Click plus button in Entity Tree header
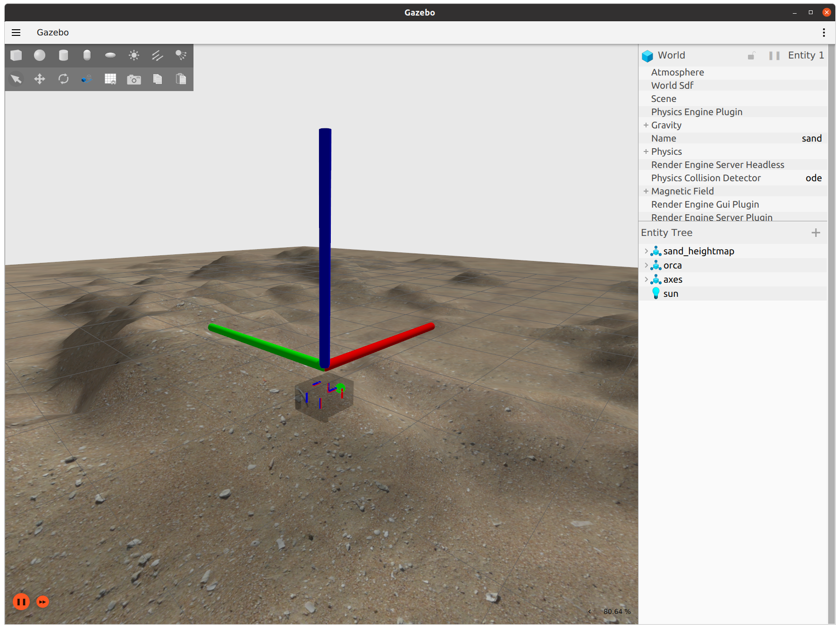Viewport: 840px width, 629px height. [815, 233]
